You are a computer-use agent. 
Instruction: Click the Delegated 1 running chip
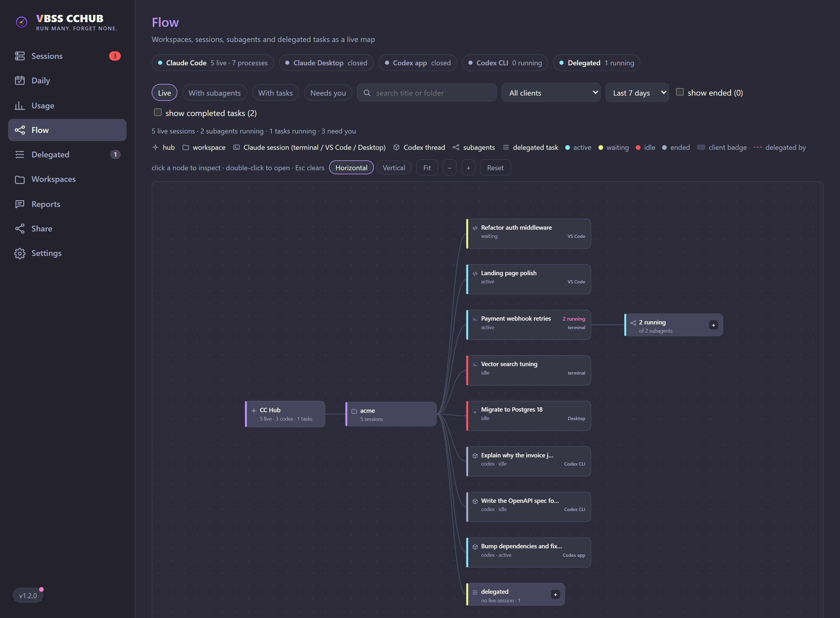pyautogui.click(x=597, y=63)
